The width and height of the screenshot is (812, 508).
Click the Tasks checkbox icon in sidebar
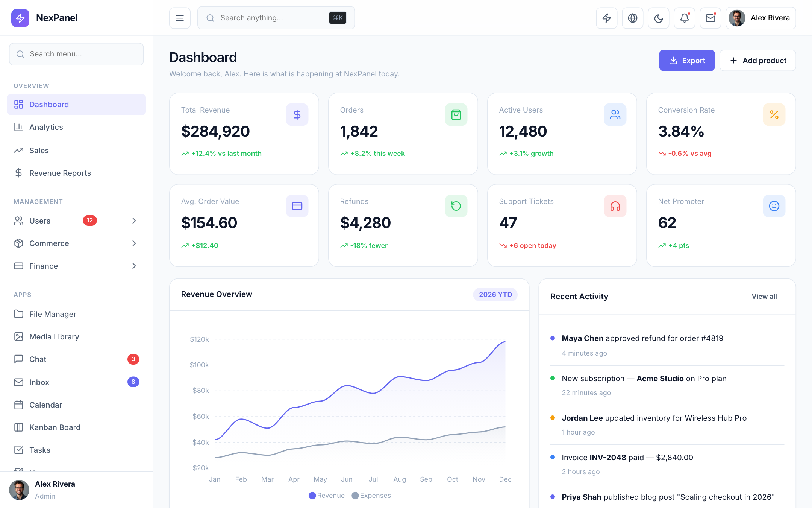click(18, 450)
